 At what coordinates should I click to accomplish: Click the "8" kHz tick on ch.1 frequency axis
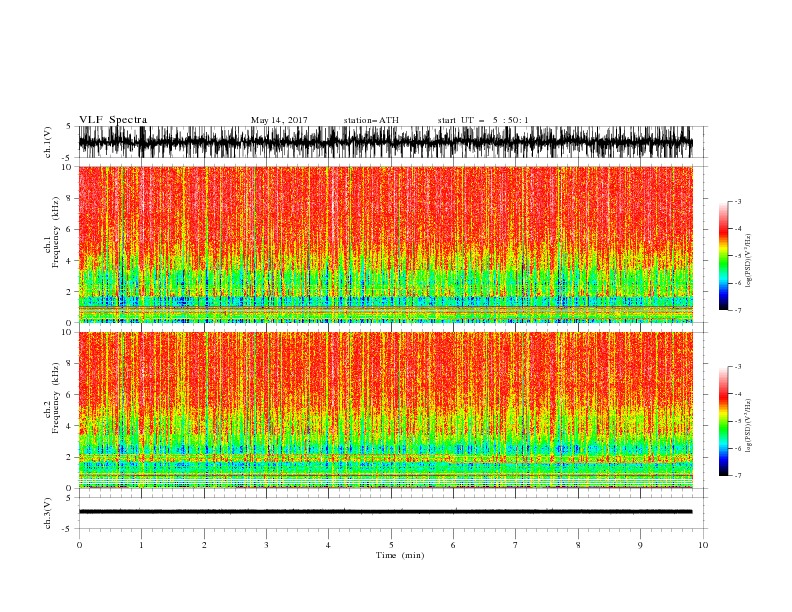(70, 198)
